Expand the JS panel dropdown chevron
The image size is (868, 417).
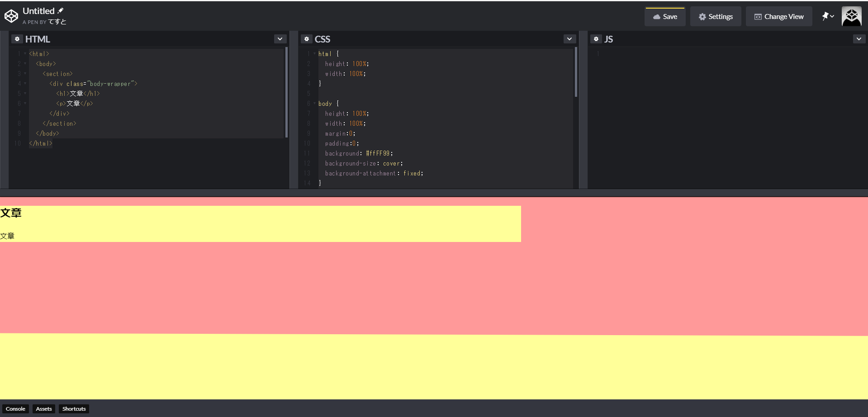pyautogui.click(x=859, y=39)
